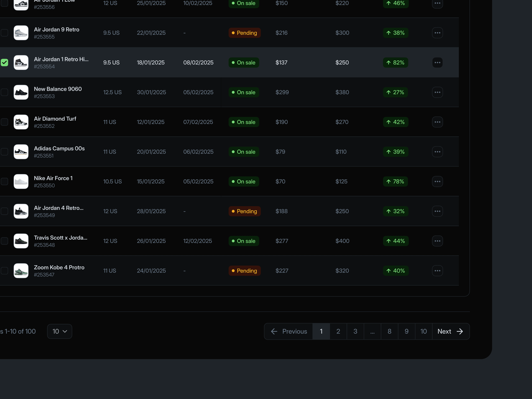Click the Air Diamond Turf shoe thumbnail
The height and width of the screenshot is (399, 532).
point(21,122)
